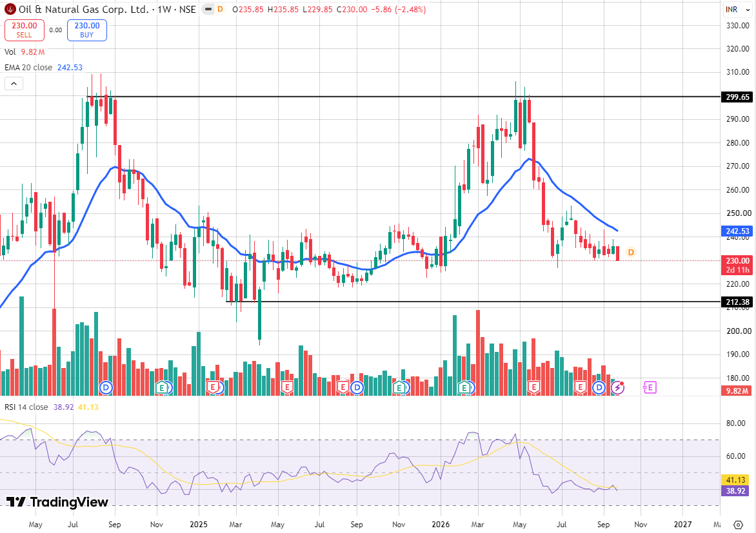Image resolution: width=756 pixels, height=533 pixels.
Task: Click the 2025 label on time axis
Action: 199,525
